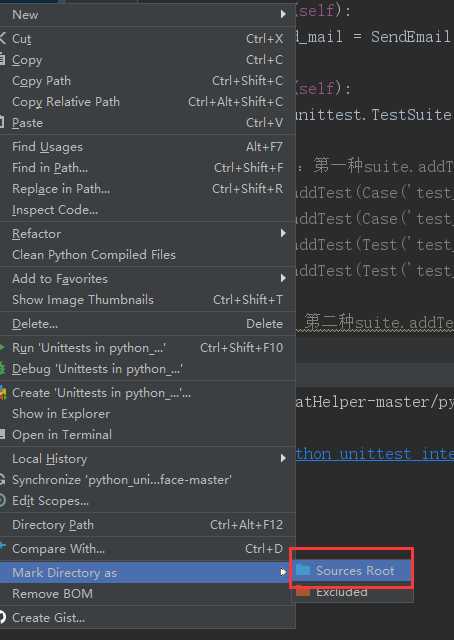454x640 pixels.
Task: Select Remove BOM
Action: [147, 594]
